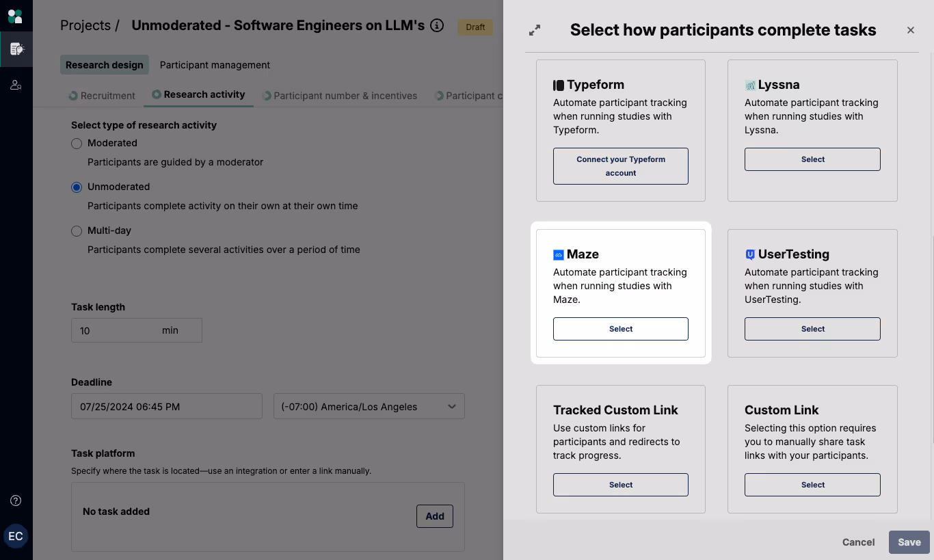Close the task selection panel
Viewport: 934px width, 560px height.
click(x=910, y=30)
